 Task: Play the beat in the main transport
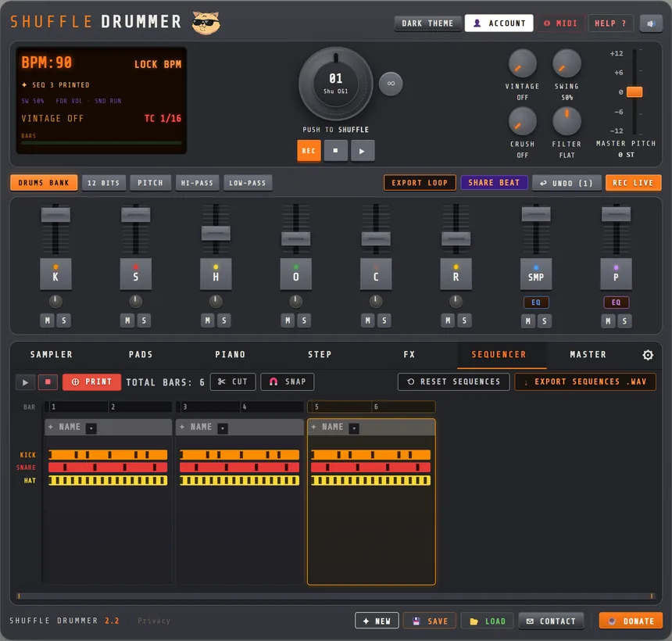(x=363, y=151)
